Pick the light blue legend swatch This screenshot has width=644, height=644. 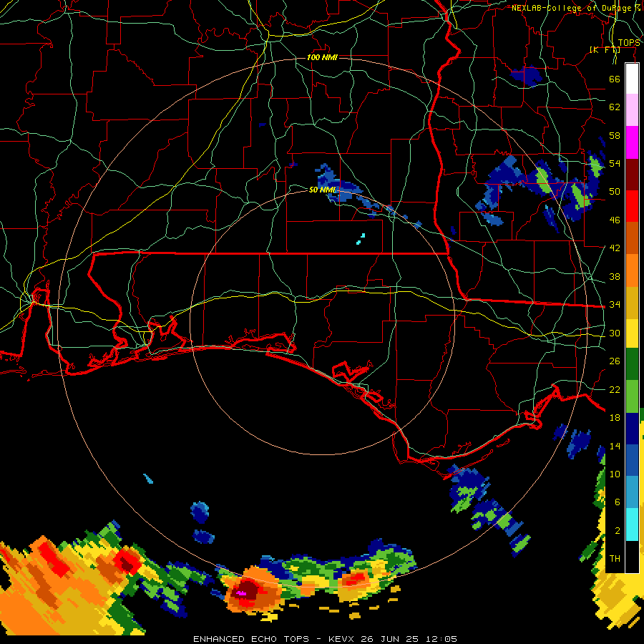[x=632, y=492]
